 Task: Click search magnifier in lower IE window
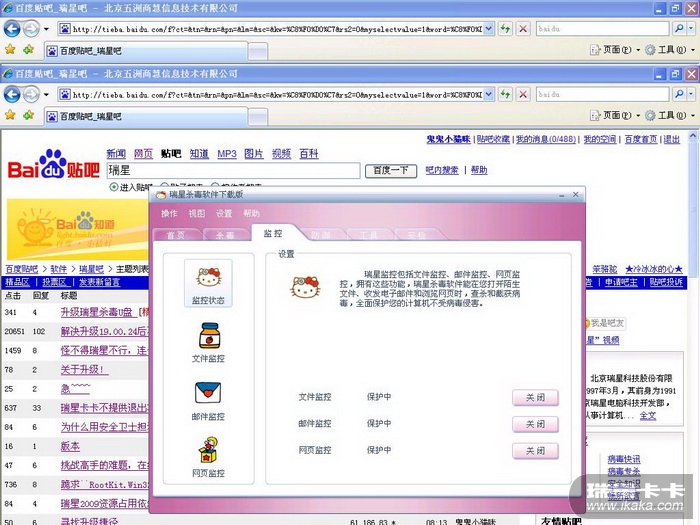click(x=679, y=94)
